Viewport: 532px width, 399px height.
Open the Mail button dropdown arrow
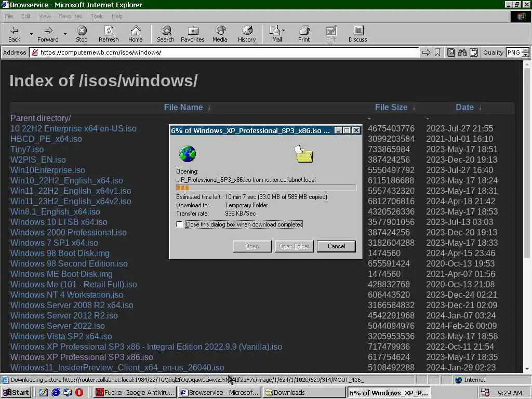(x=284, y=31)
